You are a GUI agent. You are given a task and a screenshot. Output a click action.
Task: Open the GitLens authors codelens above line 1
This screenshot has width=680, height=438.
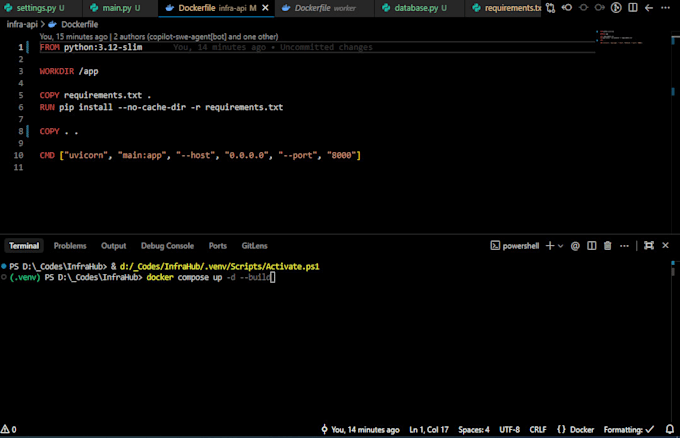tap(159, 36)
